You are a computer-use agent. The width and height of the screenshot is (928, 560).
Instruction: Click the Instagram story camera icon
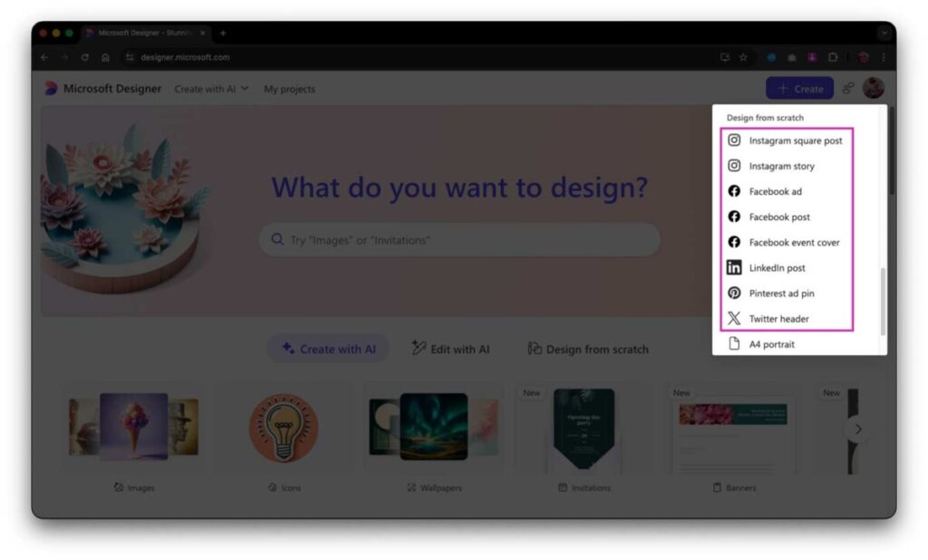733,166
